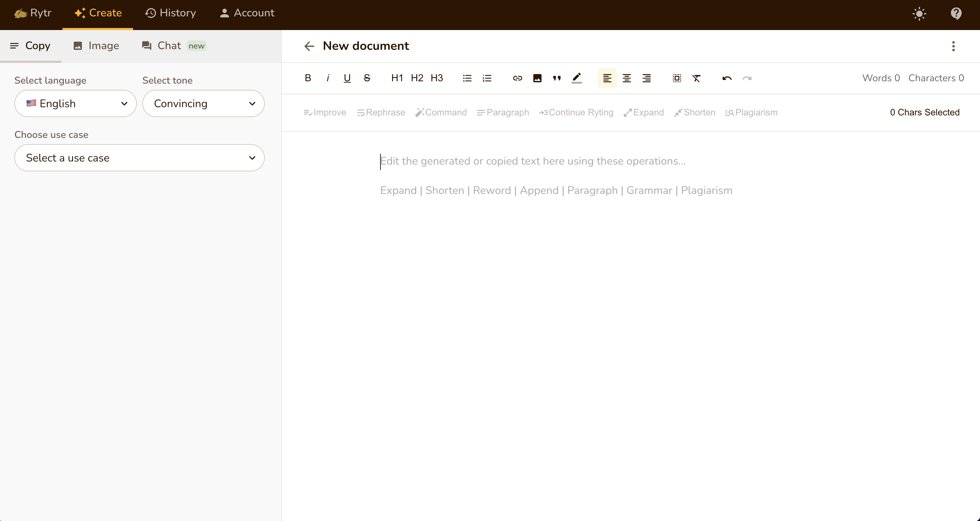Image resolution: width=980 pixels, height=521 pixels.
Task: Toggle center text alignment
Action: pyautogui.click(x=626, y=78)
